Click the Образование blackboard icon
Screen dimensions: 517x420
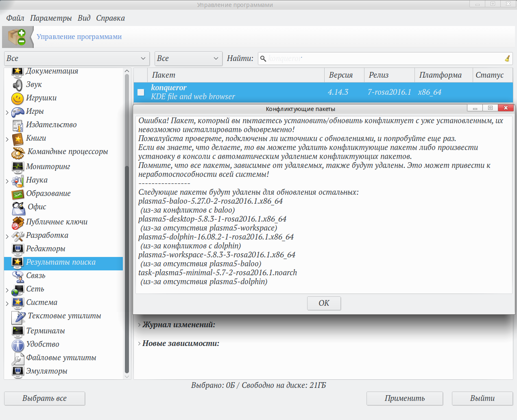click(x=17, y=194)
